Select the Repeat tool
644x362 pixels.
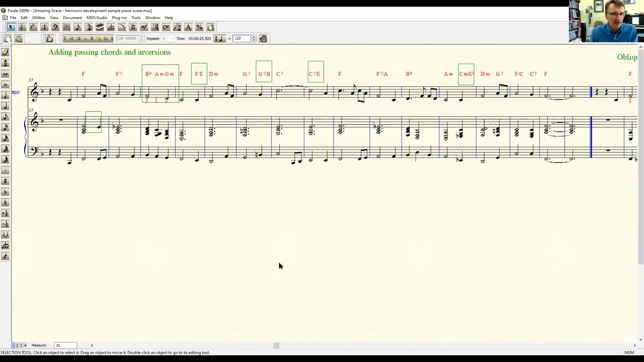tap(155, 27)
